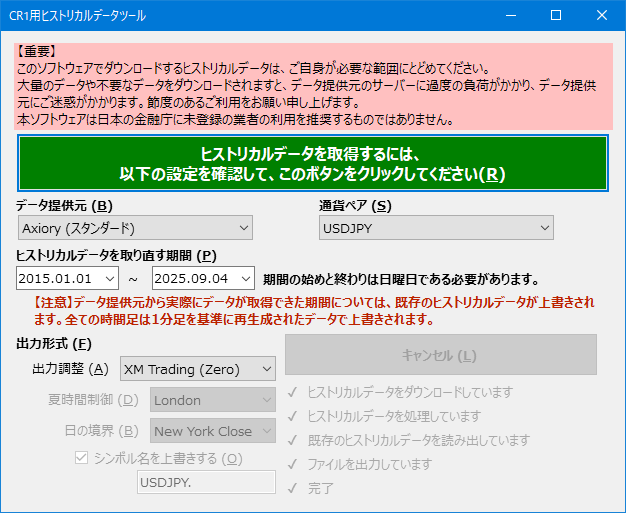626x513 pixels.
Task: Click the checkmark icon beside 完了
Action: point(293,488)
